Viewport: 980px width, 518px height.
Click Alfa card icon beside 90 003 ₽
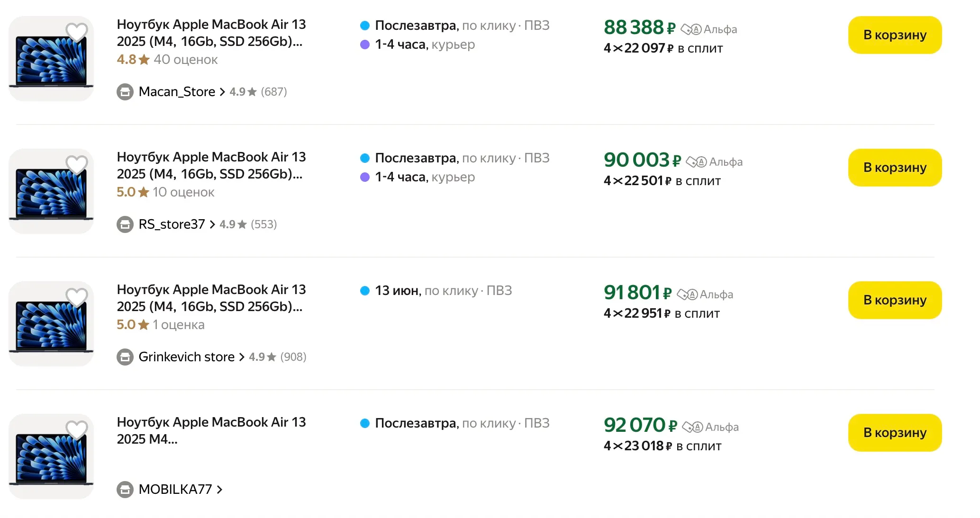click(x=696, y=162)
